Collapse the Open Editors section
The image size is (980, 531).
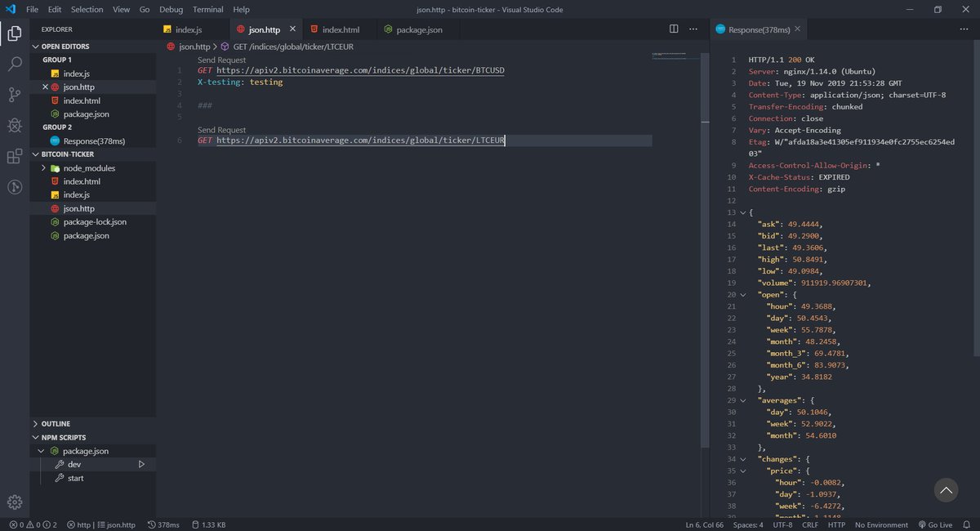(x=35, y=47)
